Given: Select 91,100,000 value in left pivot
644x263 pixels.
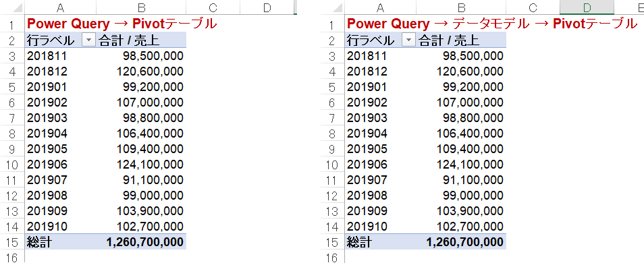Looking at the screenshot, I should click(153, 180).
